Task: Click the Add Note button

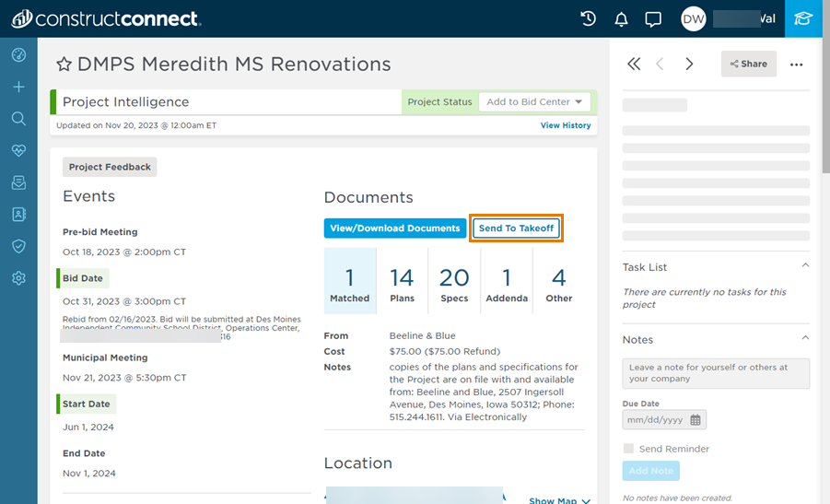Action: [x=651, y=471]
